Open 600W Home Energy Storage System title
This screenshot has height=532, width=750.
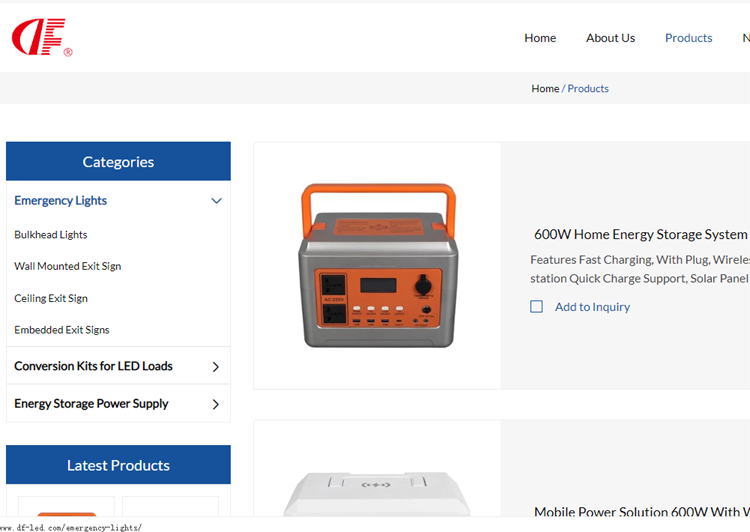(641, 235)
